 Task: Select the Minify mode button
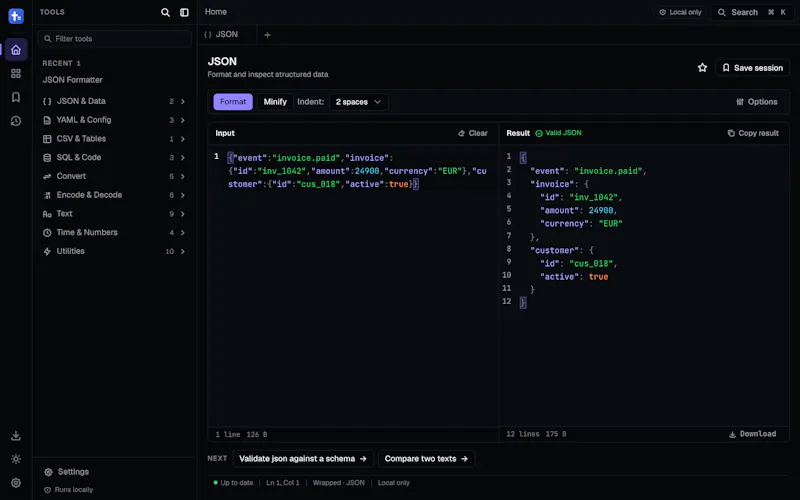click(x=275, y=102)
